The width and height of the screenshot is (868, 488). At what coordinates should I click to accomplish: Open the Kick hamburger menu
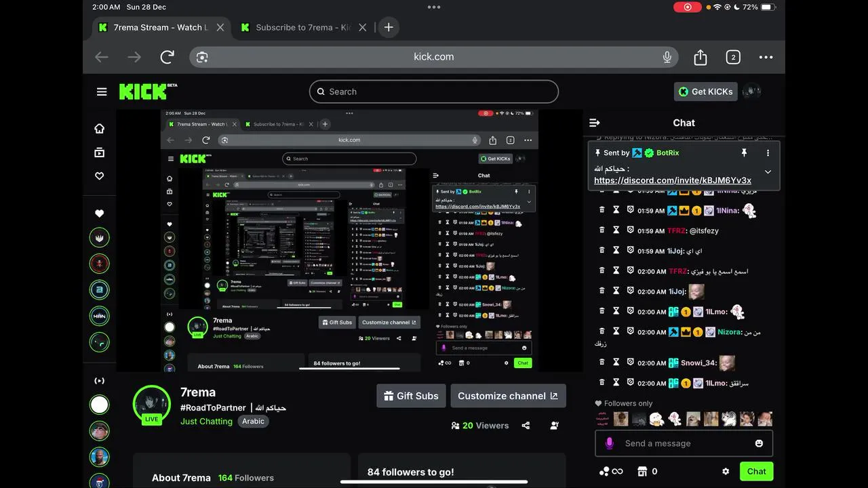tap(102, 91)
